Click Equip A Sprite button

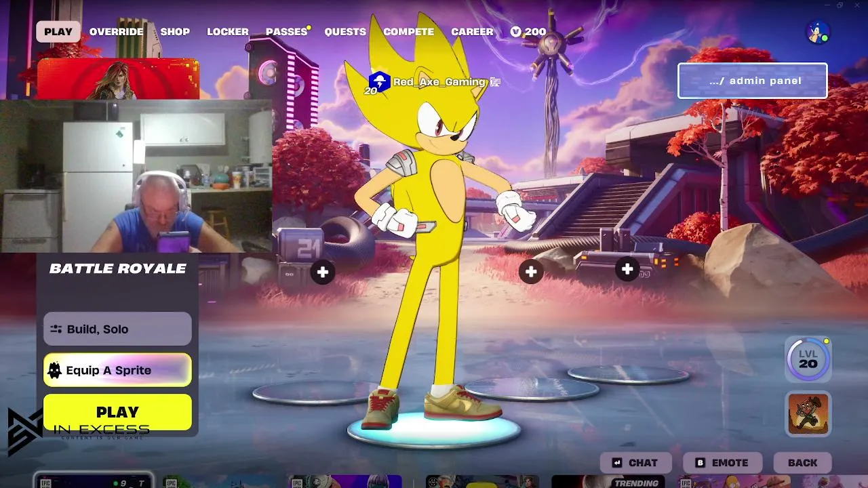pos(117,370)
